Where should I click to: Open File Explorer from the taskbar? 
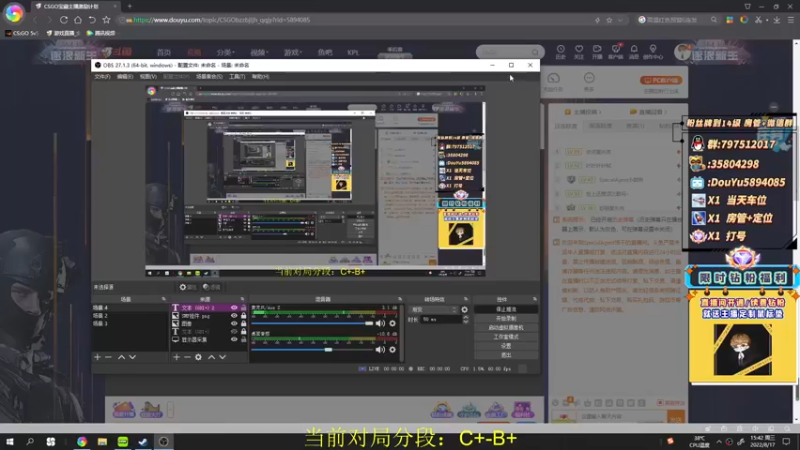[102, 441]
